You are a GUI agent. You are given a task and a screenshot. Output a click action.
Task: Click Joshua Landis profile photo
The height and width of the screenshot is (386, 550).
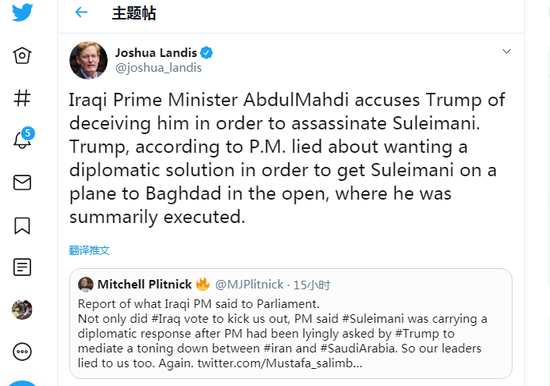88,60
